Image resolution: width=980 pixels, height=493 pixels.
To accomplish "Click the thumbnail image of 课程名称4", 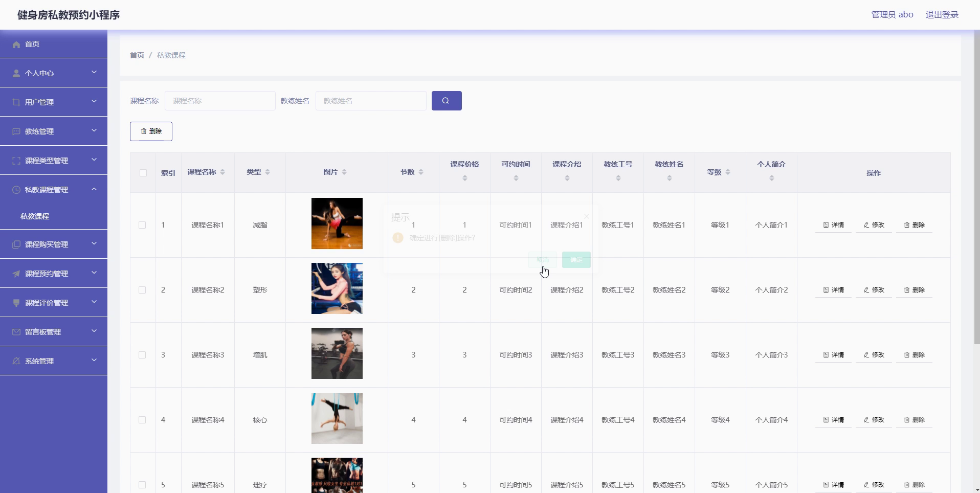I will click(337, 418).
